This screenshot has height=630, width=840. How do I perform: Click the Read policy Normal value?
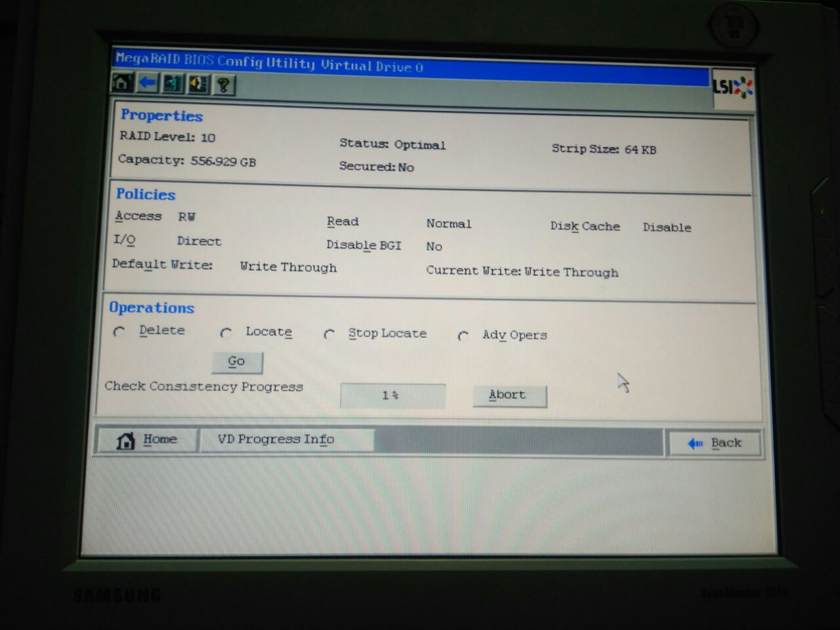(449, 223)
